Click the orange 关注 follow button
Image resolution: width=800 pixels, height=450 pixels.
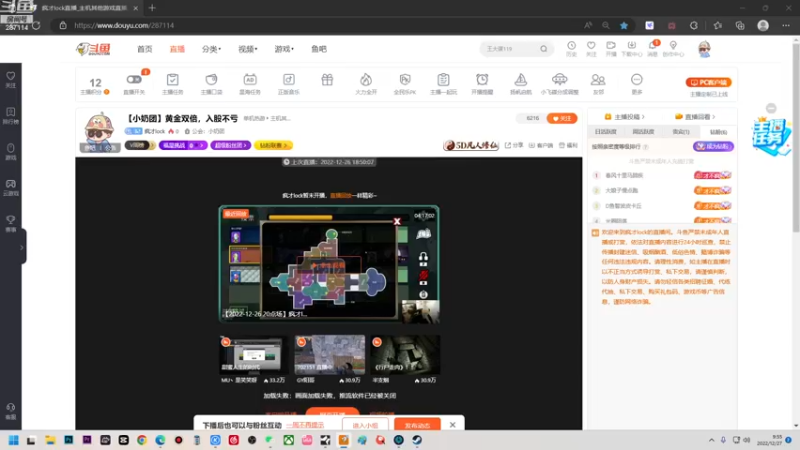click(562, 118)
